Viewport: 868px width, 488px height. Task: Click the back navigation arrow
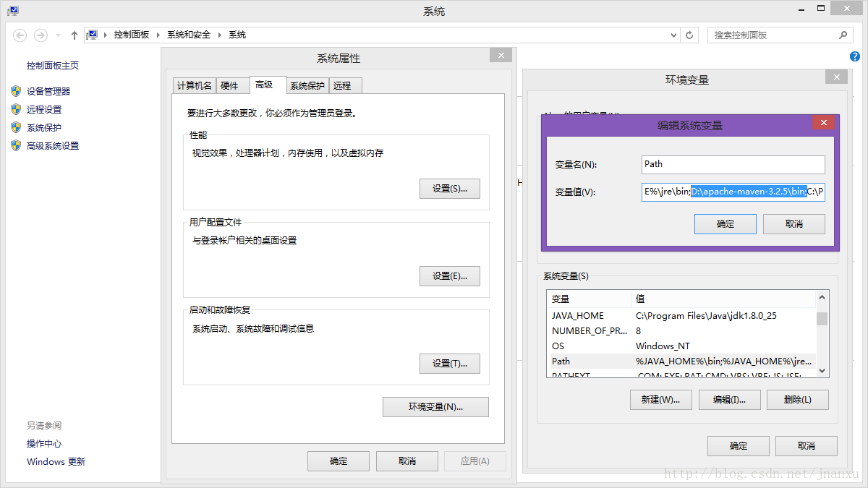(x=20, y=35)
